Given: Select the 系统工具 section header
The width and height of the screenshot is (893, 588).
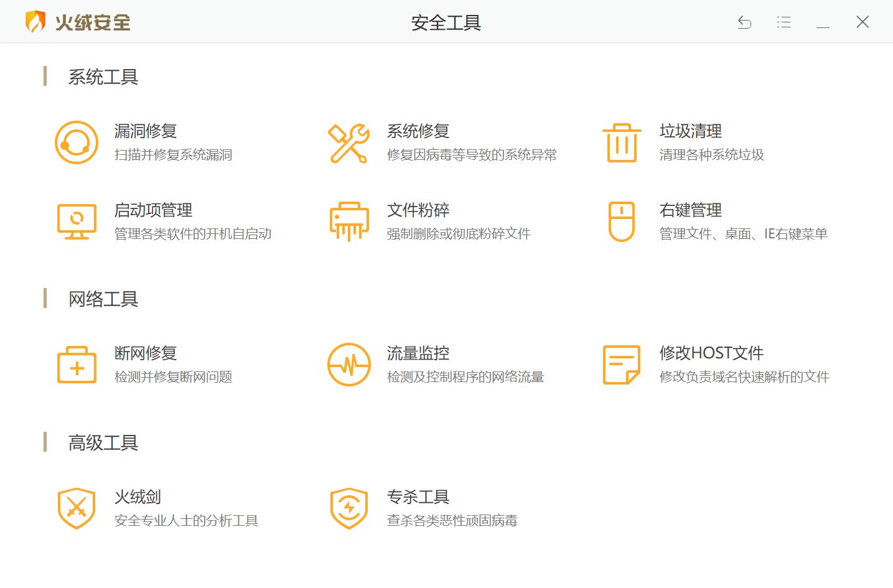Looking at the screenshot, I should (103, 77).
